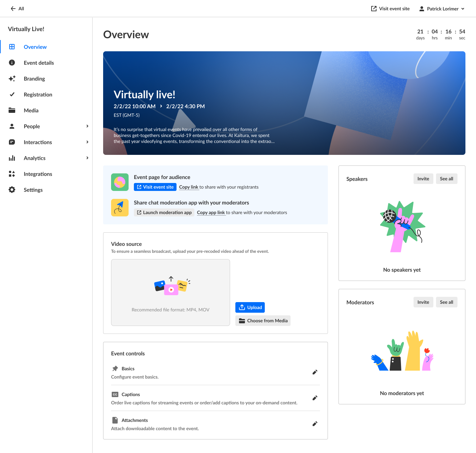Go to Branding section
The image size is (476, 453).
pos(46,78)
